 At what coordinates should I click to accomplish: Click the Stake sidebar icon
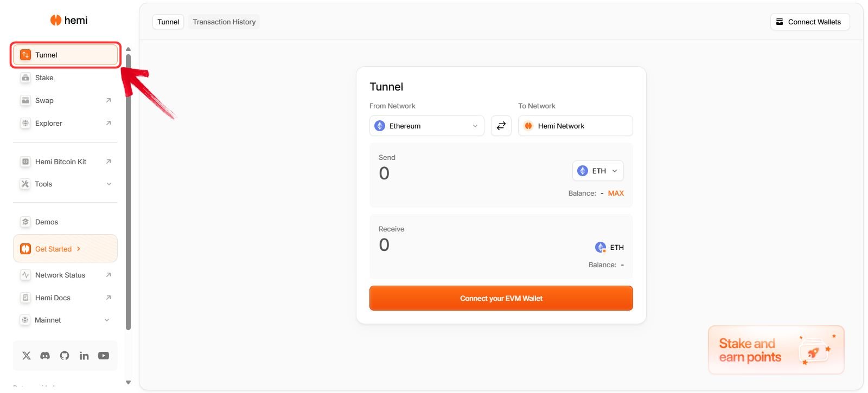tap(25, 78)
